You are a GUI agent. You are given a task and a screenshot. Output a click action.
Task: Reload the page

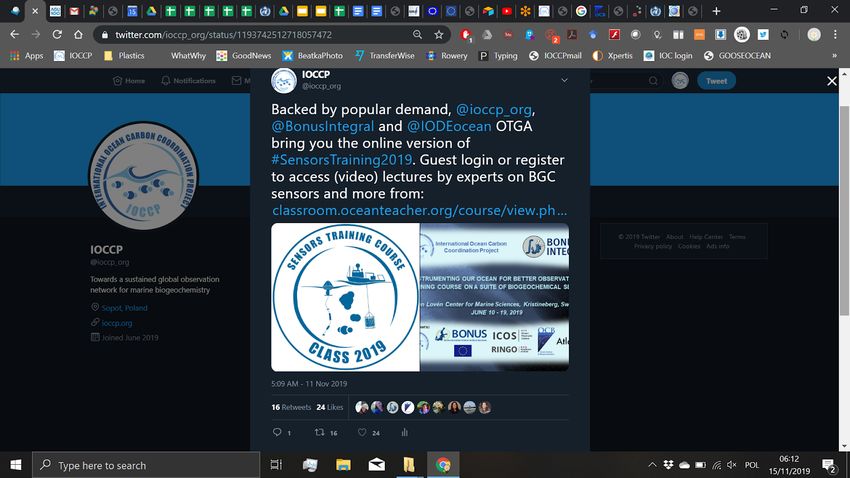pos(57,35)
